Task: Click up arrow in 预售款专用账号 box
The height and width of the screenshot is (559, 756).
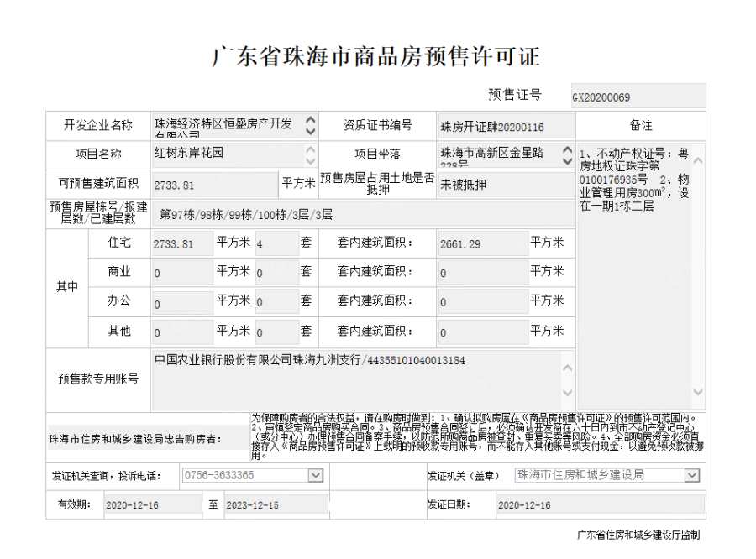Action: click(568, 368)
